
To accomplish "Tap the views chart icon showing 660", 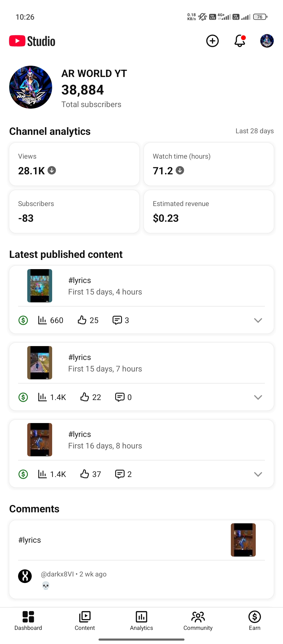I will 42,320.
